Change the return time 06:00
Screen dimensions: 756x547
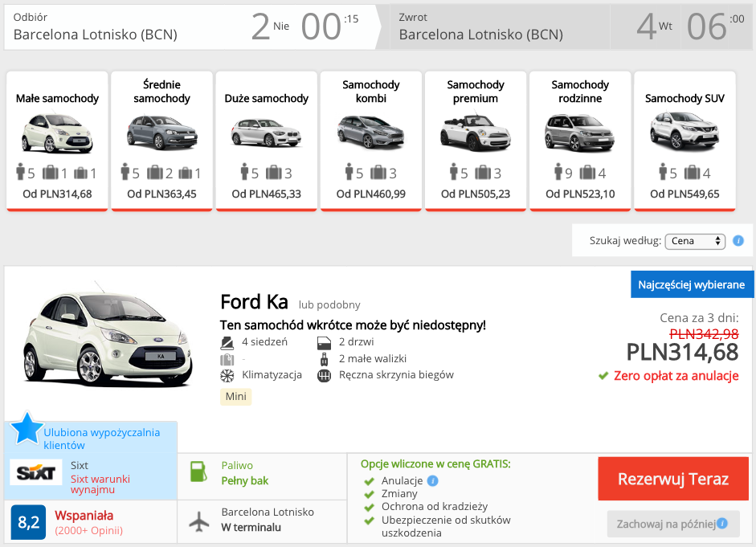pyautogui.click(x=716, y=27)
